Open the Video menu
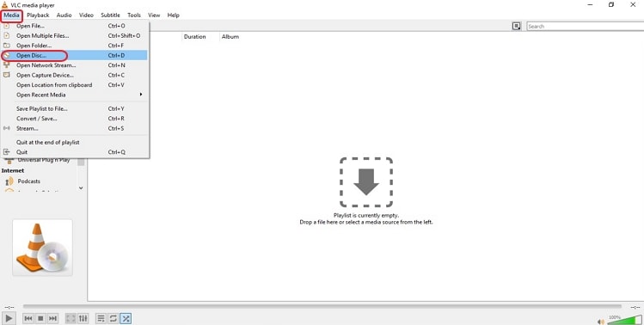 tap(86, 15)
